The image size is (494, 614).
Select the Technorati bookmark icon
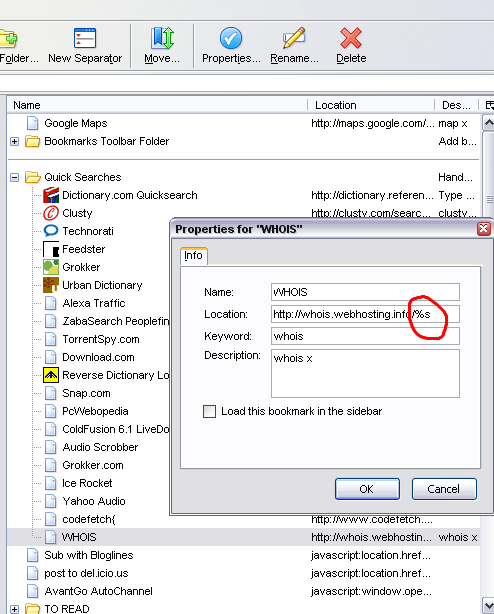[50, 231]
